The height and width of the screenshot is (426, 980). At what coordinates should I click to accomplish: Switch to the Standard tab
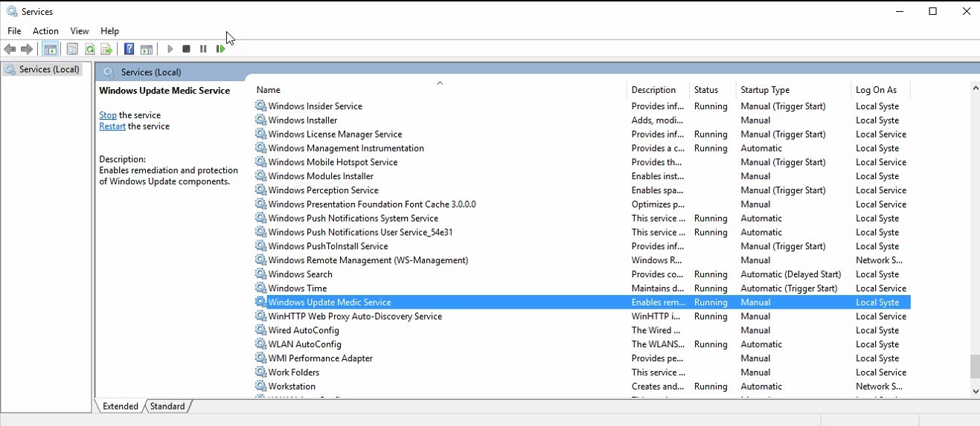click(167, 406)
